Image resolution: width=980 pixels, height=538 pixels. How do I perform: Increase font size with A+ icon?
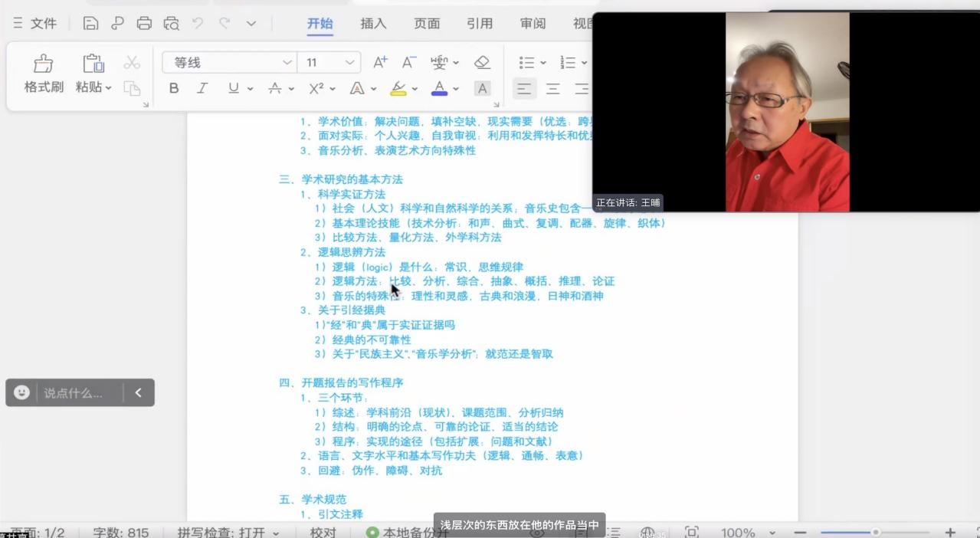point(380,62)
